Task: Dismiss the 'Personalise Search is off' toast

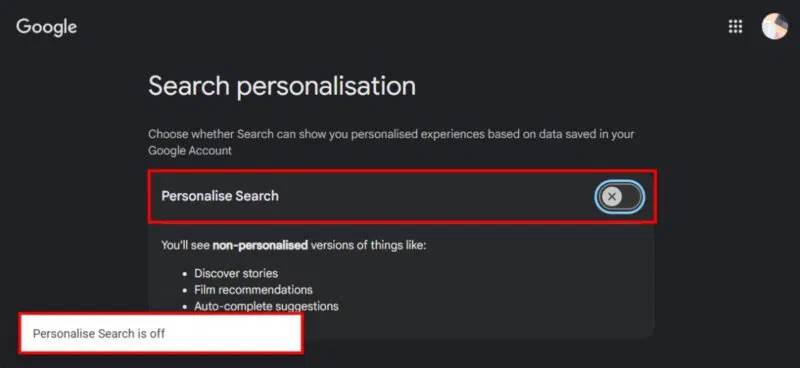Action: [x=161, y=334]
